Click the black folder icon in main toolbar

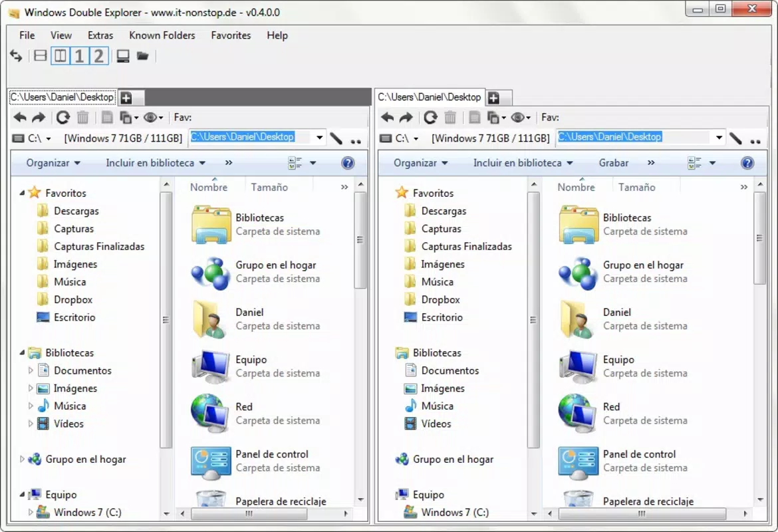[143, 56]
